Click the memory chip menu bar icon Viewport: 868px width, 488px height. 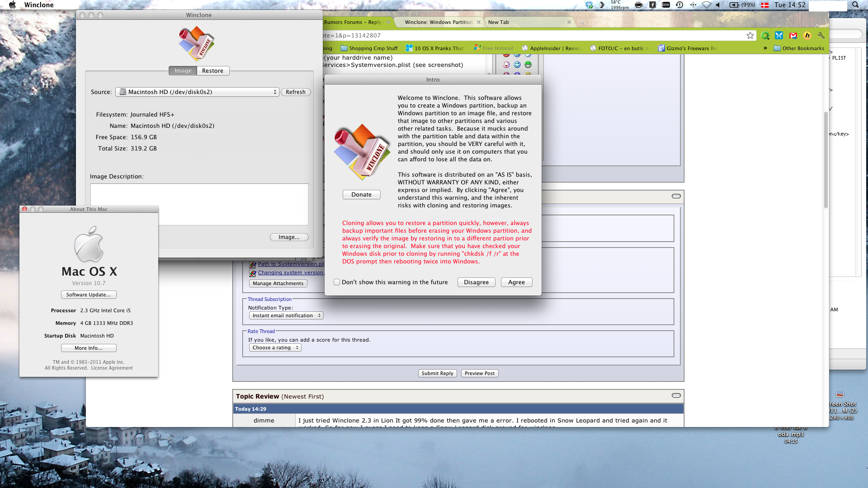point(666,5)
